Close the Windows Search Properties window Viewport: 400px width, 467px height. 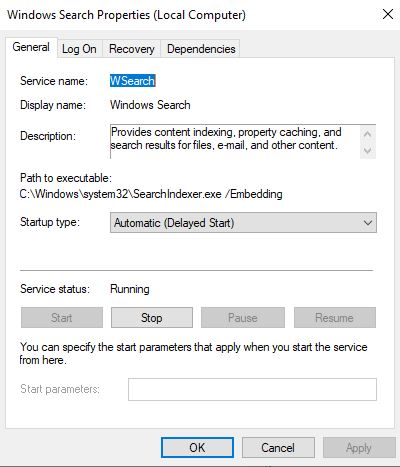[x=388, y=14]
